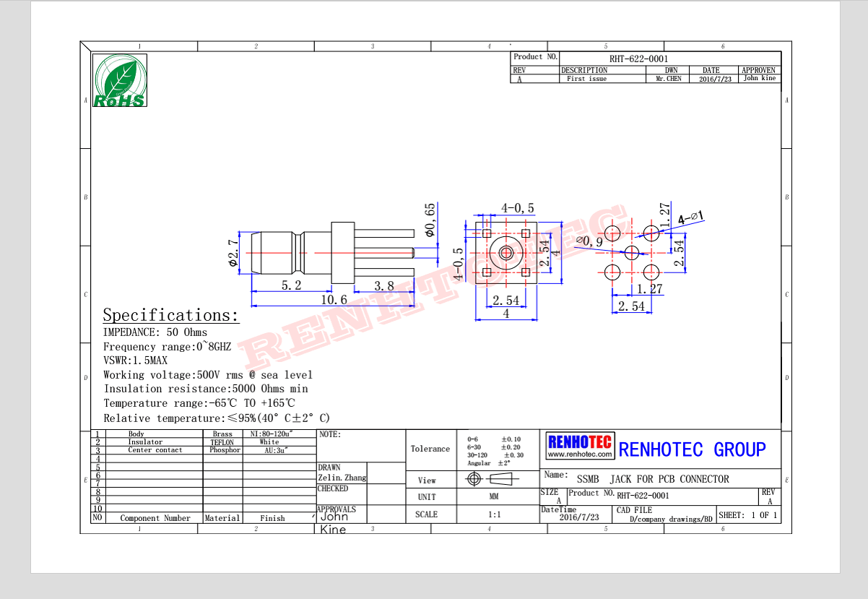Click the RENHOTEC GROUP company title
The image size is (868, 599).
point(692,449)
